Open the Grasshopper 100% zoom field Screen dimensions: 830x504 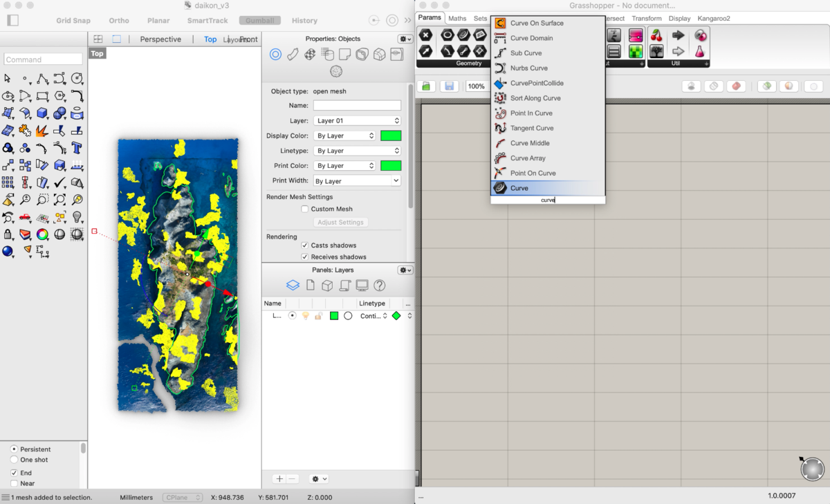point(476,86)
